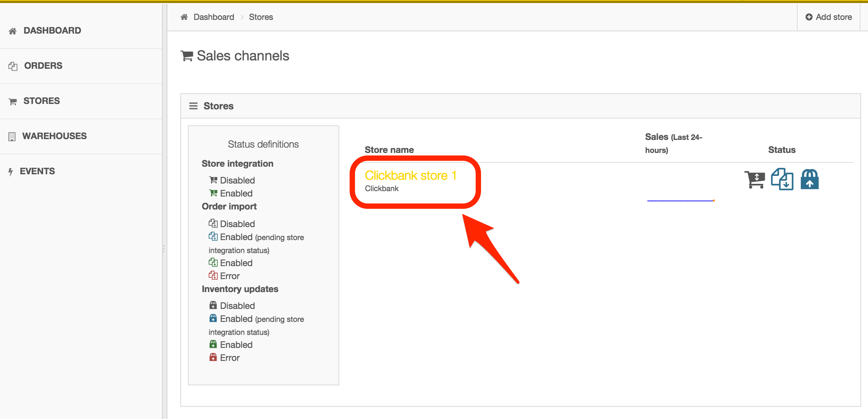Open the Orders sidebar menu item
The height and width of the screenshot is (419, 868).
81,66
